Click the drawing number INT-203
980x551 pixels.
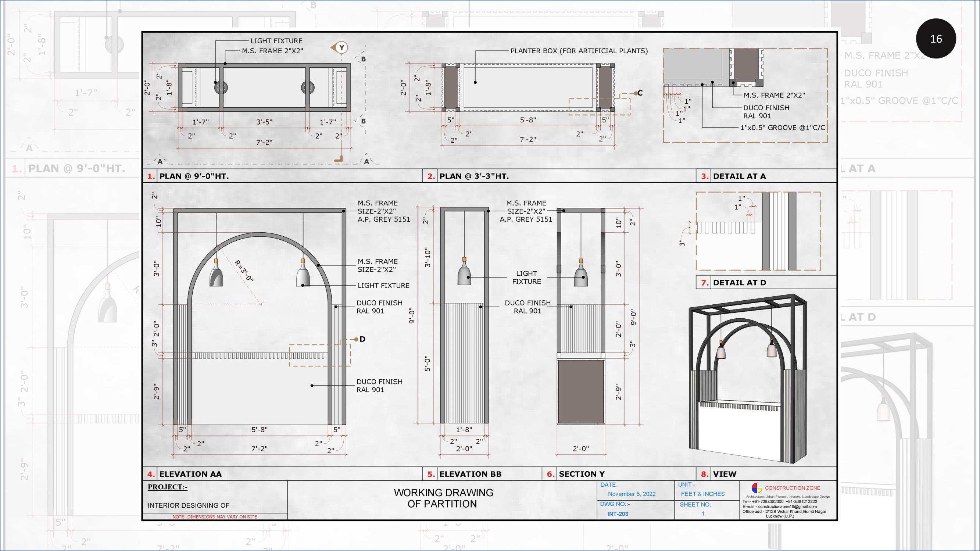pyautogui.click(x=618, y=514)
